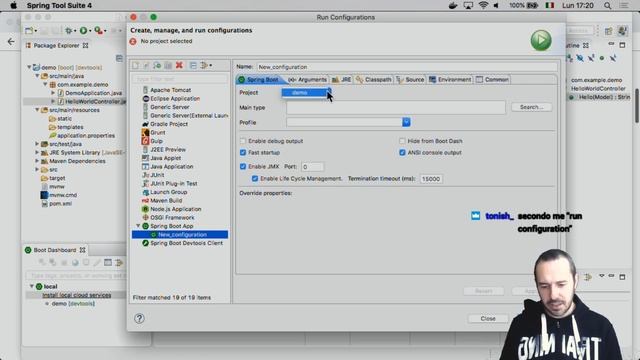Expand Maven Dependencies in Package Explorer
Image resolution: width=640 pixels, height=360 pixels.
37,161
